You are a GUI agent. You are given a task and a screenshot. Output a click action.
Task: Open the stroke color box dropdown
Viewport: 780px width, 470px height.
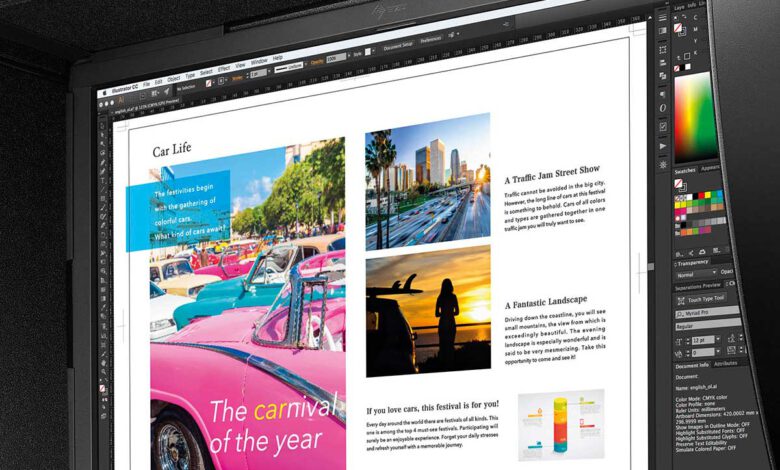coord(226,80)
